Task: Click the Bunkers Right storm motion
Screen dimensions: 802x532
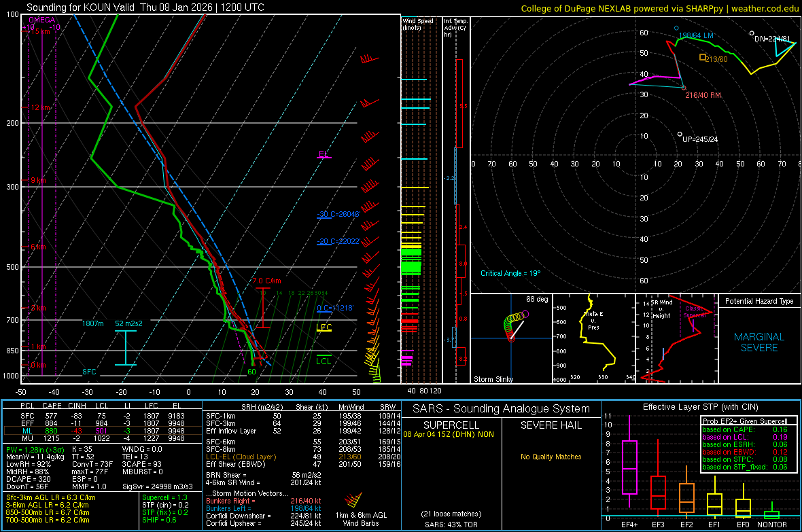Action: [264, 501]
